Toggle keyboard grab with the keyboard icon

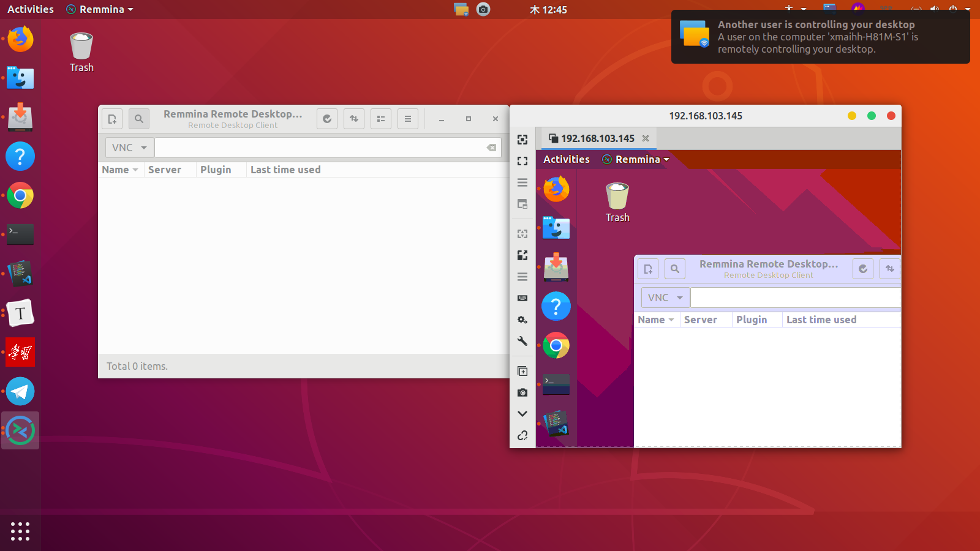point(522,298)
